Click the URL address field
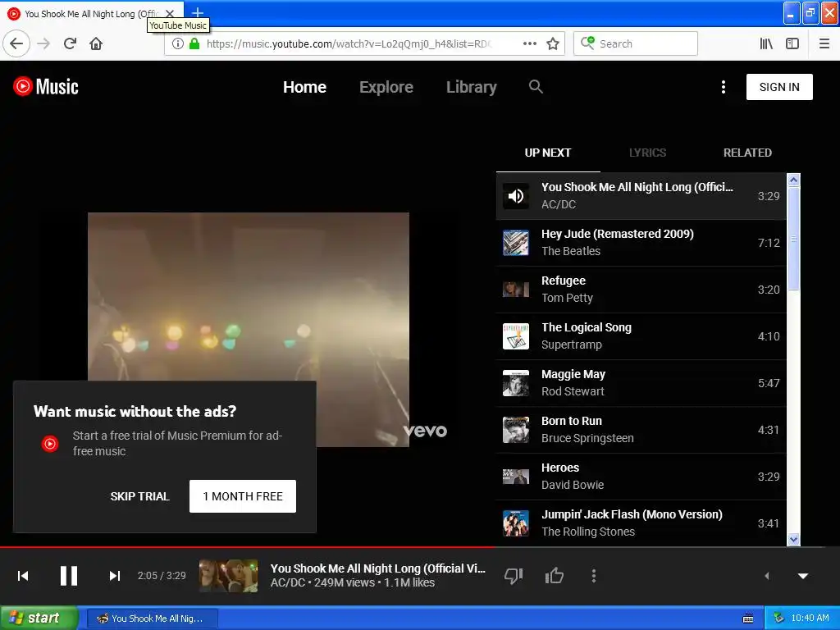Image resolution: width=840 pixels, height=630 pixels. coord(348,44)
